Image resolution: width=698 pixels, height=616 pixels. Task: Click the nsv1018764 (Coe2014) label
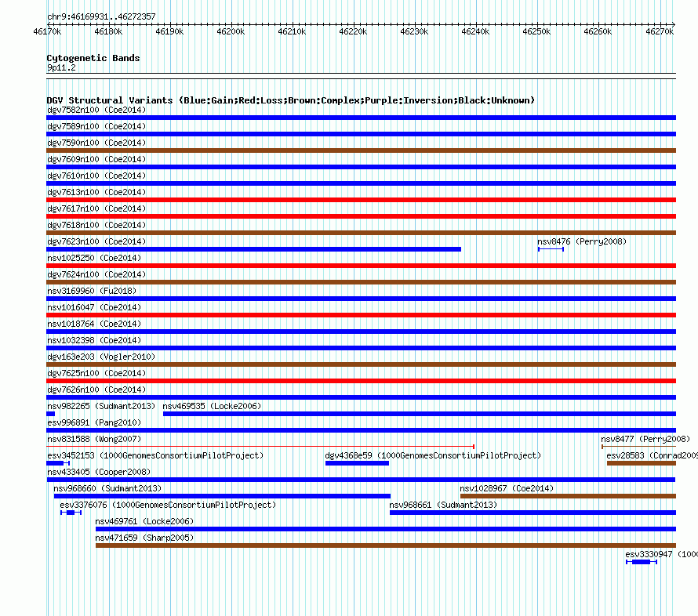pyautogui.click(x=94, y=324)
